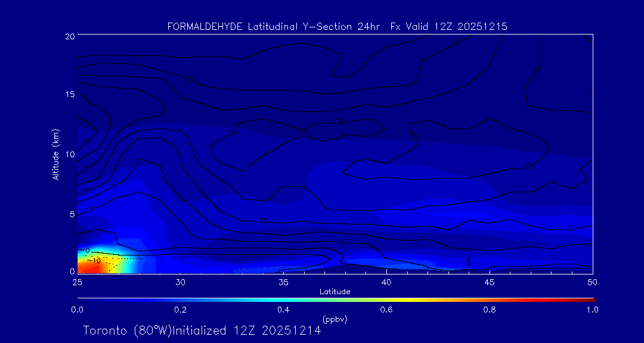
Task: Click color scale label '0.8'
Action: [x=490, y=310]
